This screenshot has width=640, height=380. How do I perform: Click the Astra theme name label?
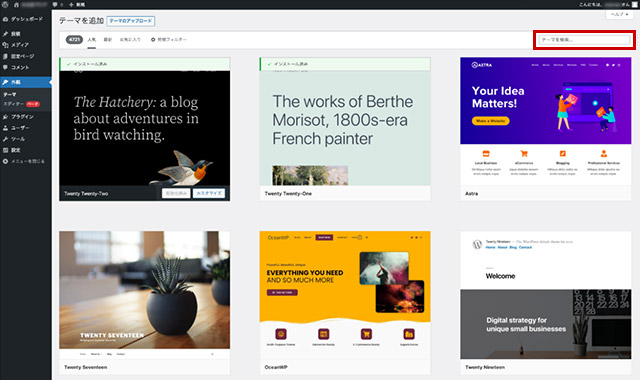click(471, 193)
